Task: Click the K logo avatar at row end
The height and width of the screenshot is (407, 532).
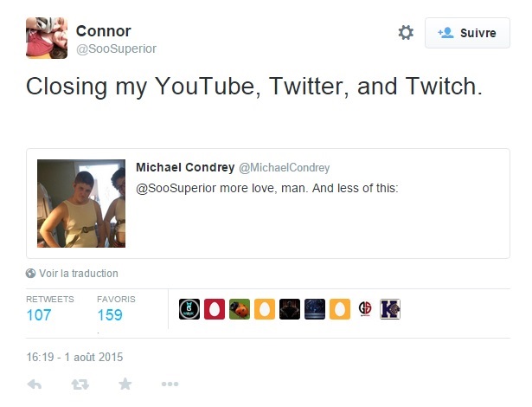Action: (390, 309)
